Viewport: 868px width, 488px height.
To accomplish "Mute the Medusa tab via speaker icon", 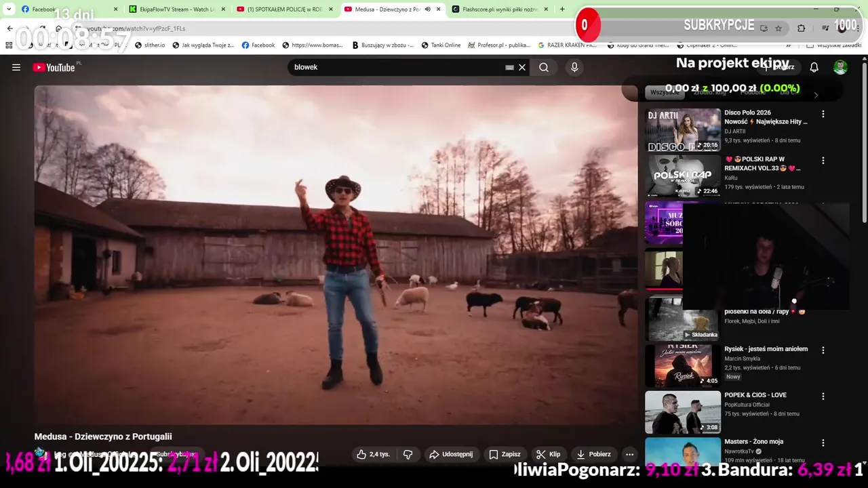I will point(427,9).
